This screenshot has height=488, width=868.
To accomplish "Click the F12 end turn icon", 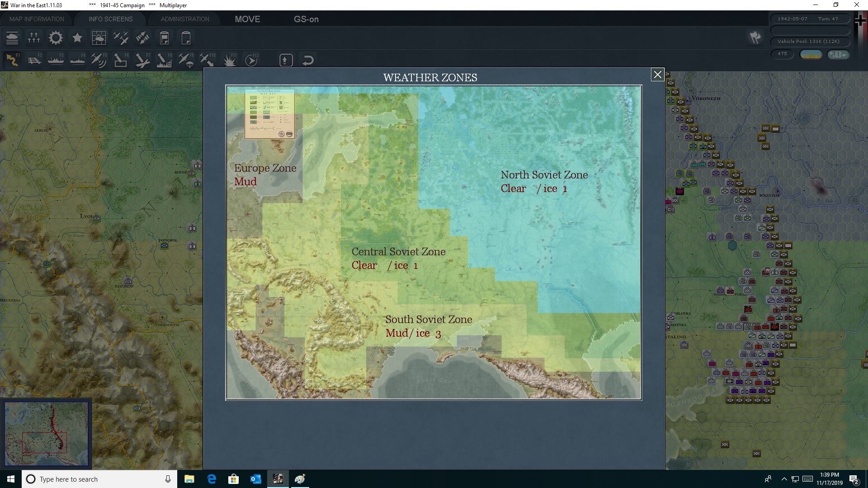I will 251,60.
